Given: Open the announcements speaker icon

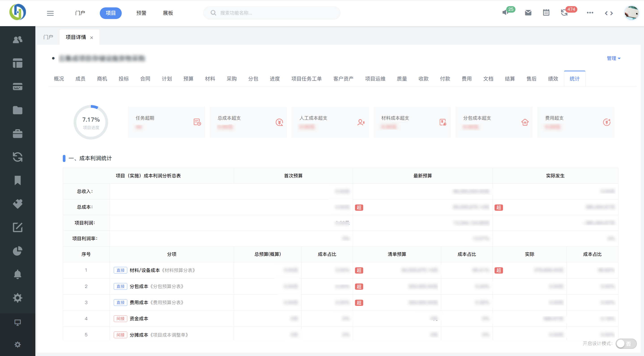Looking at the screenshot, I should click(x=505, y=13).
